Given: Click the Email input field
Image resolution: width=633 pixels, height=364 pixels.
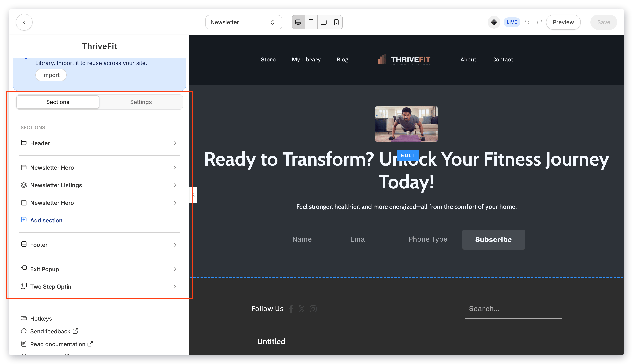Looking at the screenshot, I should (x=372, y=239).
